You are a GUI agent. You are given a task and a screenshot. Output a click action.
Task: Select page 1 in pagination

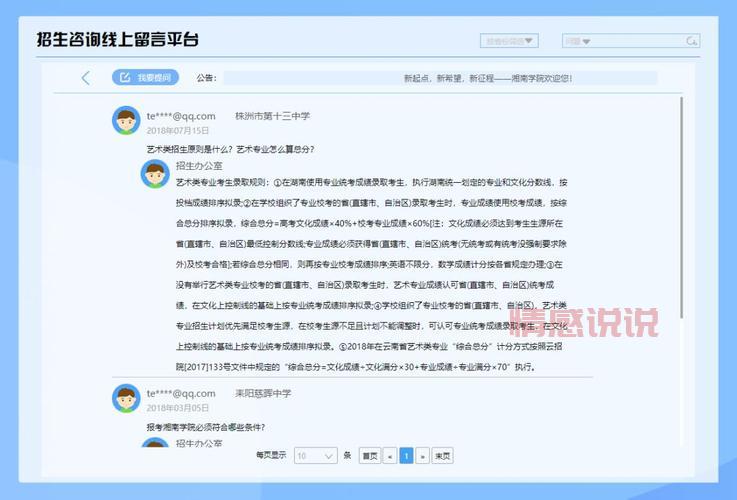(406, 455)
